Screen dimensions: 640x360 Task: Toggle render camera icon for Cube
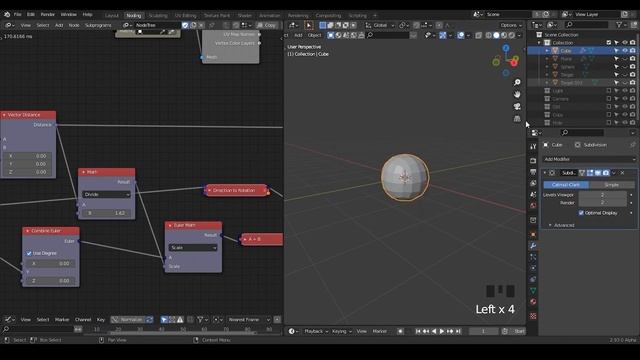point(632,51)
